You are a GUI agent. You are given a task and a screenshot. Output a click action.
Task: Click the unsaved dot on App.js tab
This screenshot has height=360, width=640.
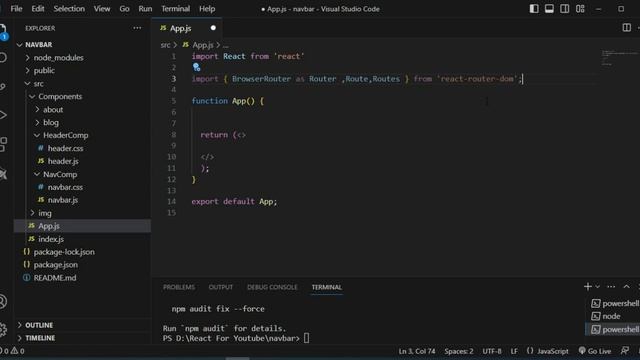[x=213, y=28]
